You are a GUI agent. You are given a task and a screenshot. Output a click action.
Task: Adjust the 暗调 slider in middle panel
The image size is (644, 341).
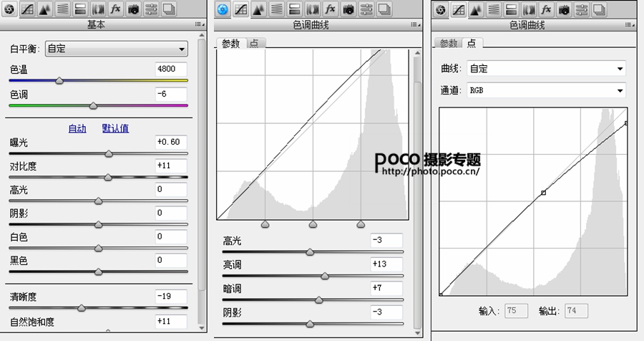tap(318, 300)
